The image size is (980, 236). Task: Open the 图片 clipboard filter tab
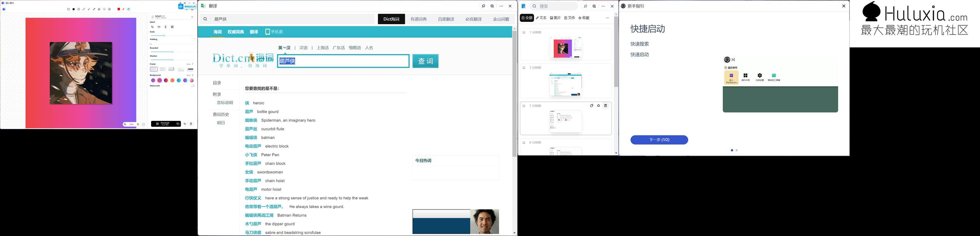(x=555, y=18)
